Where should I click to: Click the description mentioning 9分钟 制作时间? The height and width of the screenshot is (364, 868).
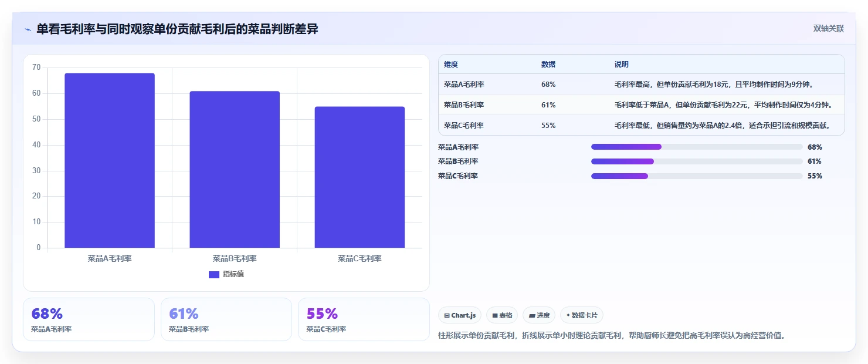coord(714,85)
